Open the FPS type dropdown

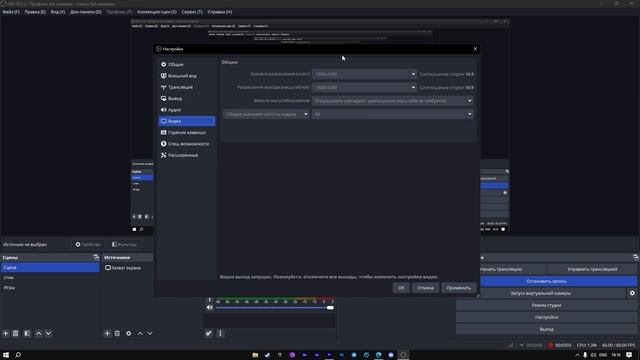(x=266, y=114)
